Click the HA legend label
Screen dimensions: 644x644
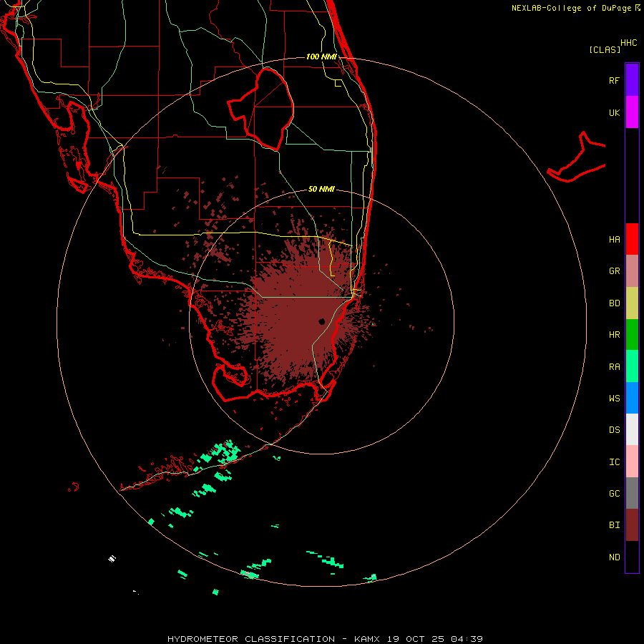tap(614, 240)
